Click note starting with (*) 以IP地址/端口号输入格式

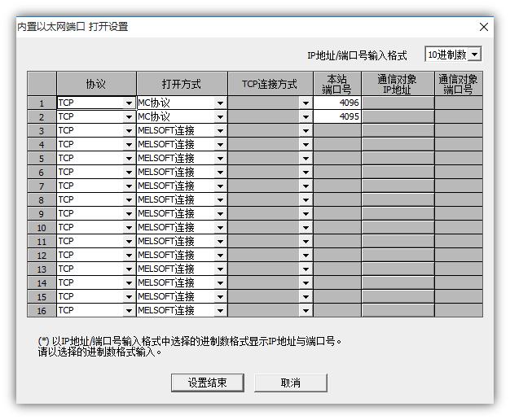[x=190, y=341]
